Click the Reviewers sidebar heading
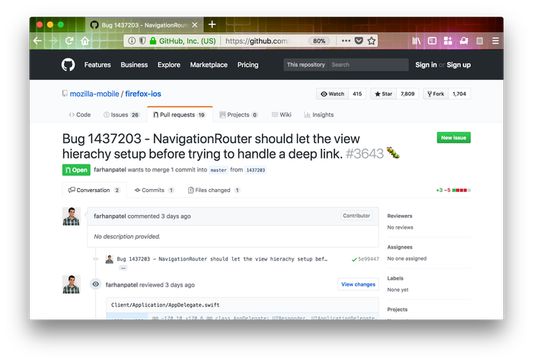 tap(399, 216)
